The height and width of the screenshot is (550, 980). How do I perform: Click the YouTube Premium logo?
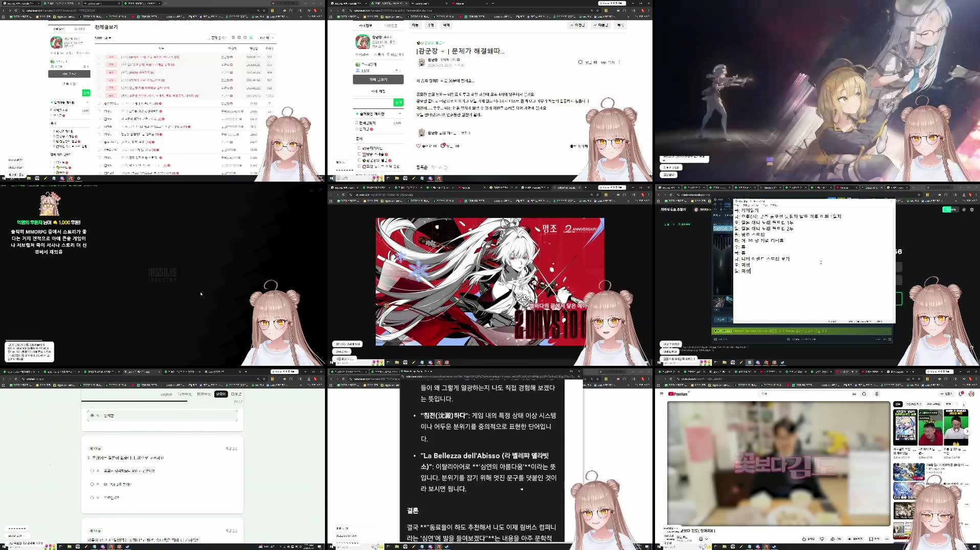click(679, 394)
